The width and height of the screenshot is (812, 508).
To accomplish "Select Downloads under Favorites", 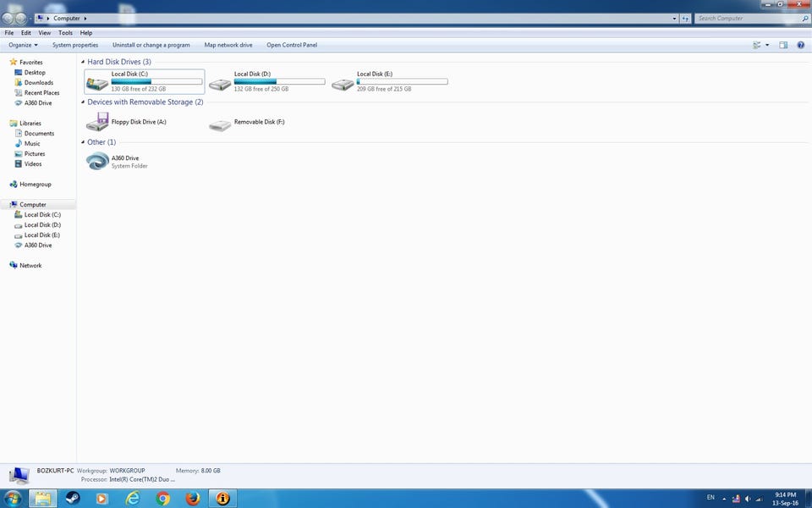I will pos(39,82).
